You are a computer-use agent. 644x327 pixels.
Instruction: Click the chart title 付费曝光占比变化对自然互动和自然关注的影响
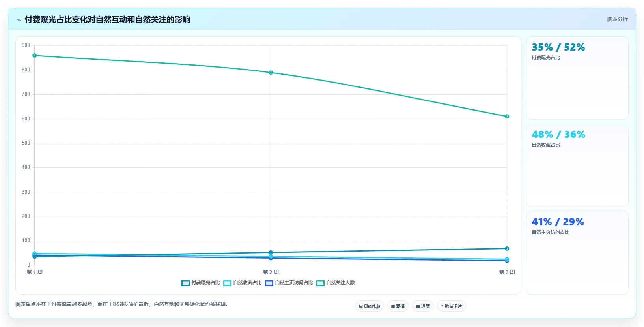(107, 19)
